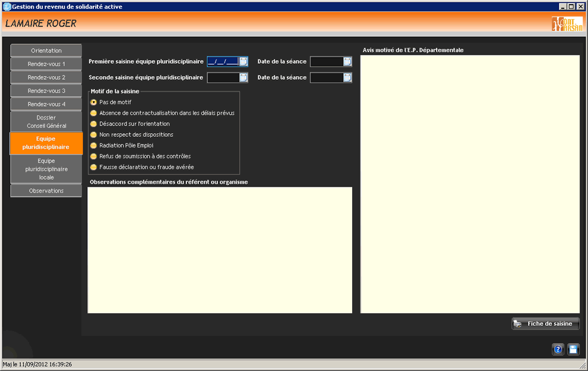Open the Observations tab
Viewport: 588px width, 371px height.
46,191
